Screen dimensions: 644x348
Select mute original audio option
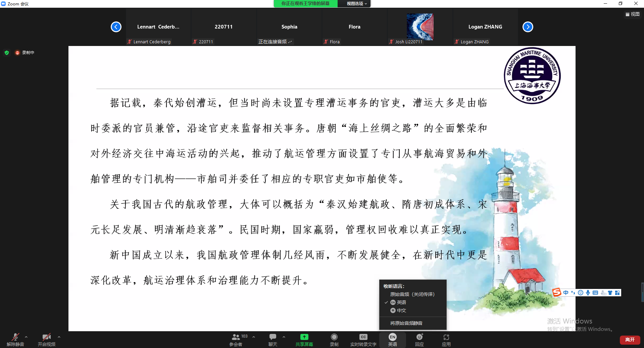click(406, 323)
